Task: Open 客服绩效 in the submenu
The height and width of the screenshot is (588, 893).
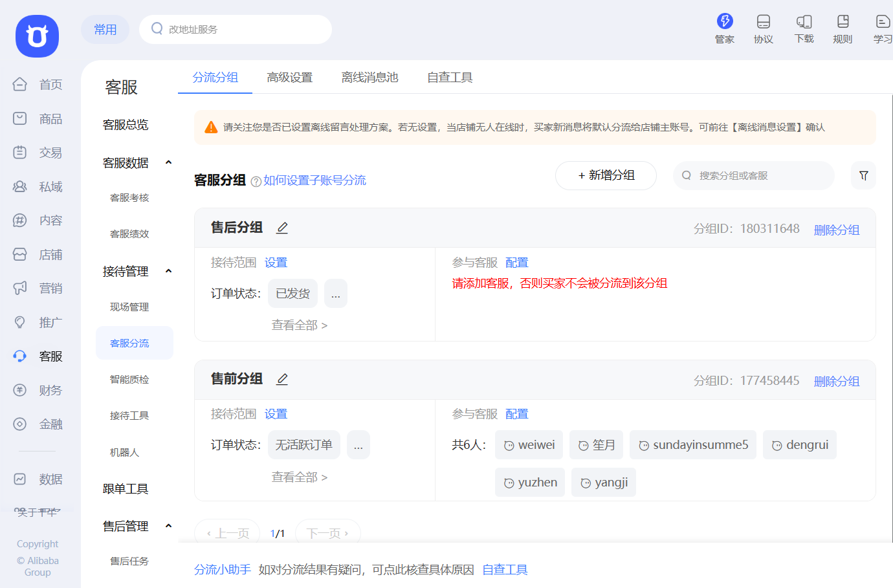Action: pyautogui.click(x=129, y=234)
